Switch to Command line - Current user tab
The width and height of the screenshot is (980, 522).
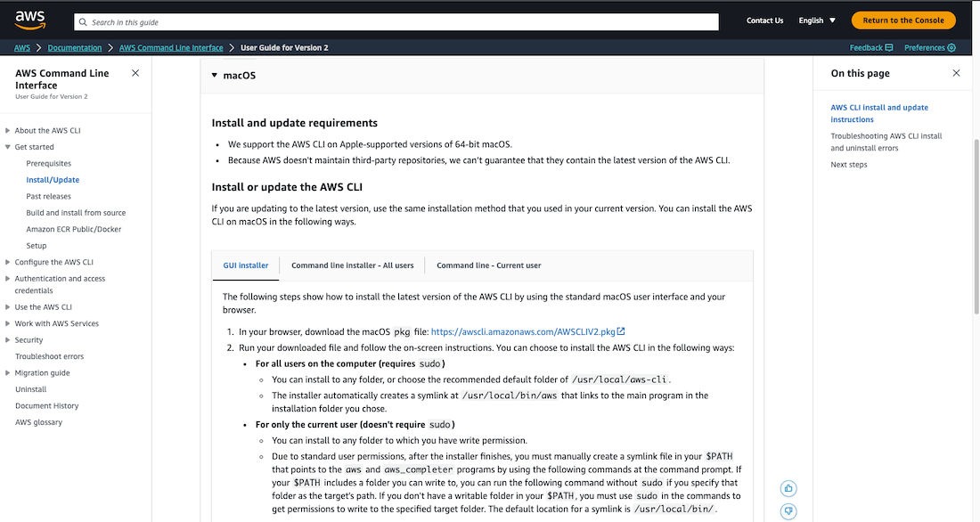point(488,265)
